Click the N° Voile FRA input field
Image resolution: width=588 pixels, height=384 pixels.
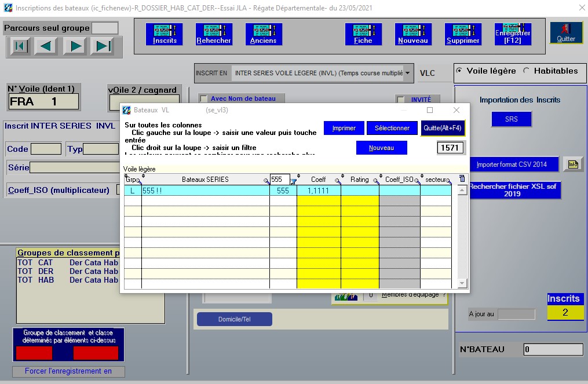click(x=44, y=101)
